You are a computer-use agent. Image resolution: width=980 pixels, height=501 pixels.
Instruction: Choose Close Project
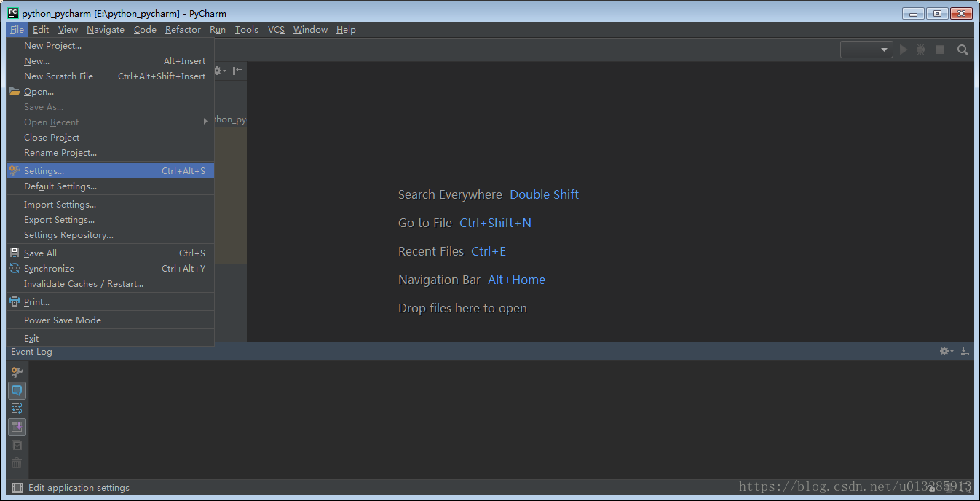point(110,137)
